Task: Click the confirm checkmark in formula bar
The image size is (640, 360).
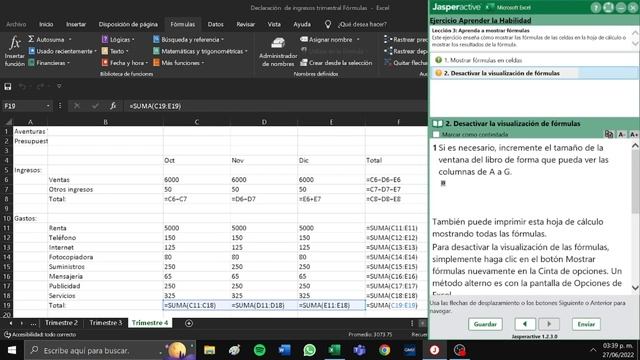Action: pyautogui.click(x=95, y=106)
